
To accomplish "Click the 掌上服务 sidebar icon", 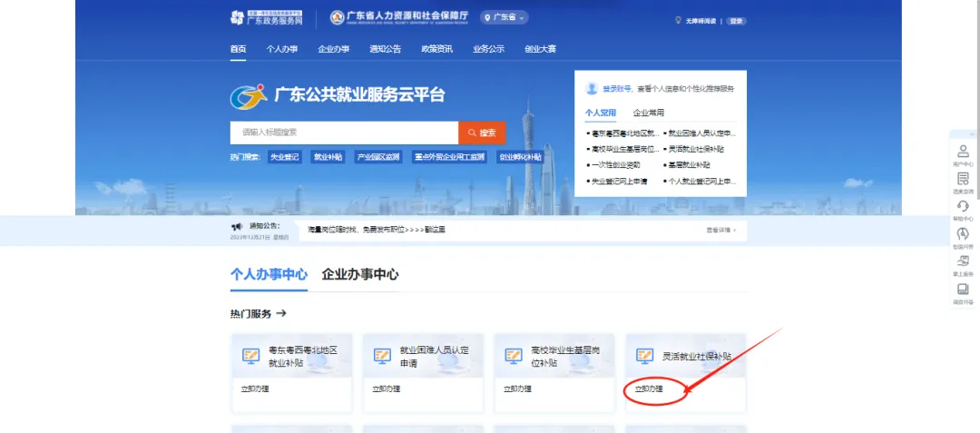I will click(x=963, y=263).
